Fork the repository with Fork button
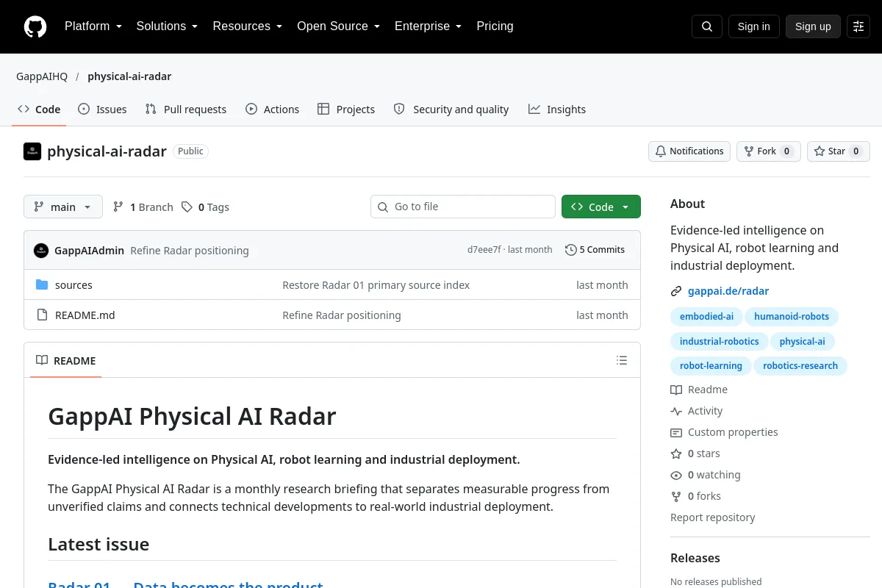Screen dimensions: 882x588 pyautogui.click(x=768, y=151)
